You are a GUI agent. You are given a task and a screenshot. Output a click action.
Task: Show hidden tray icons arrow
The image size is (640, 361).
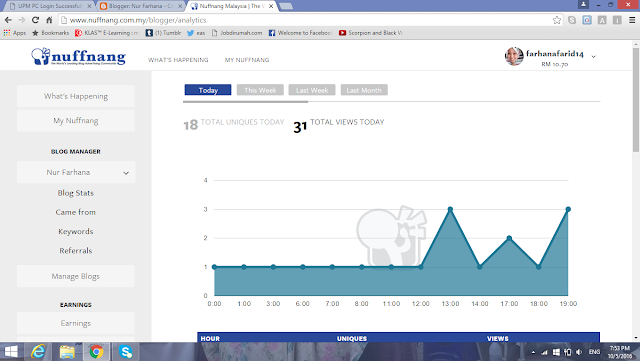point(533,352)
